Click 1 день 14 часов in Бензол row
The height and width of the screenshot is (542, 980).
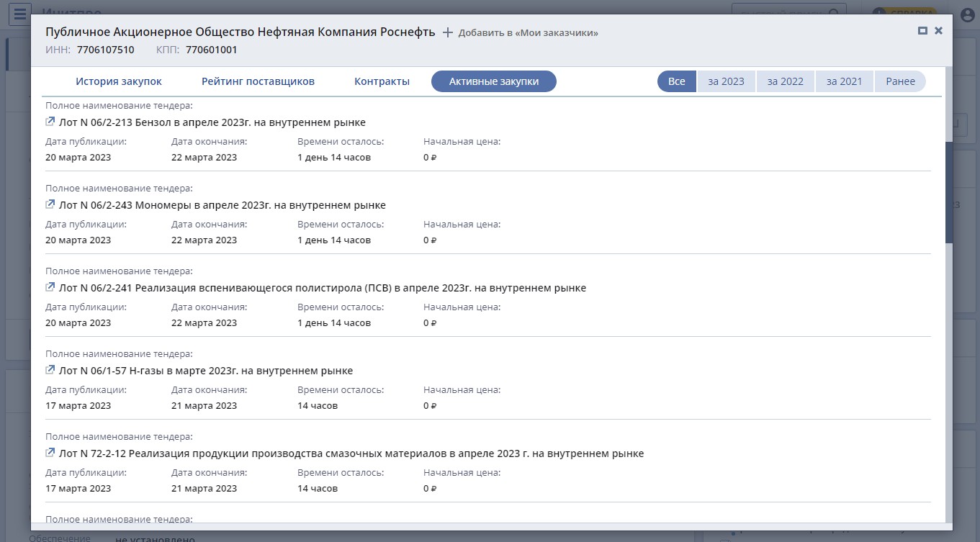(x=334, y=157)
